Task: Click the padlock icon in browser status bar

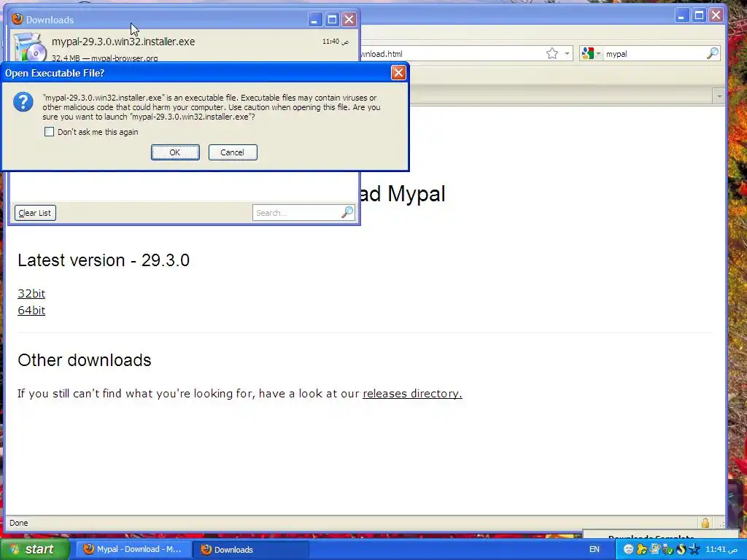Action: pyautogui.click(x=705, y=523)
